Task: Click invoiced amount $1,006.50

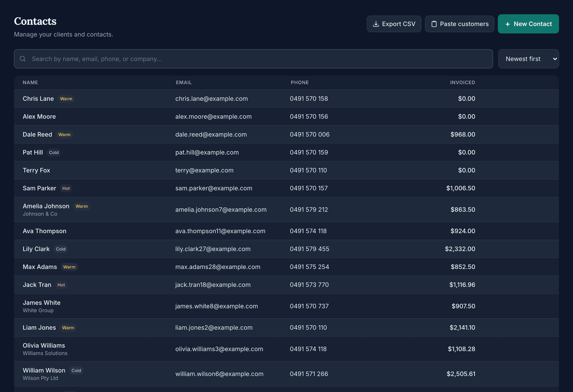Action: (461, 188)
